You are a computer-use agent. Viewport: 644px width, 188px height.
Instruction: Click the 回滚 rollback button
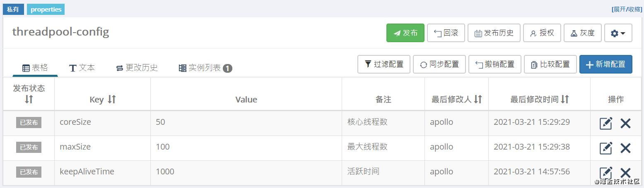tap(446, 33)
